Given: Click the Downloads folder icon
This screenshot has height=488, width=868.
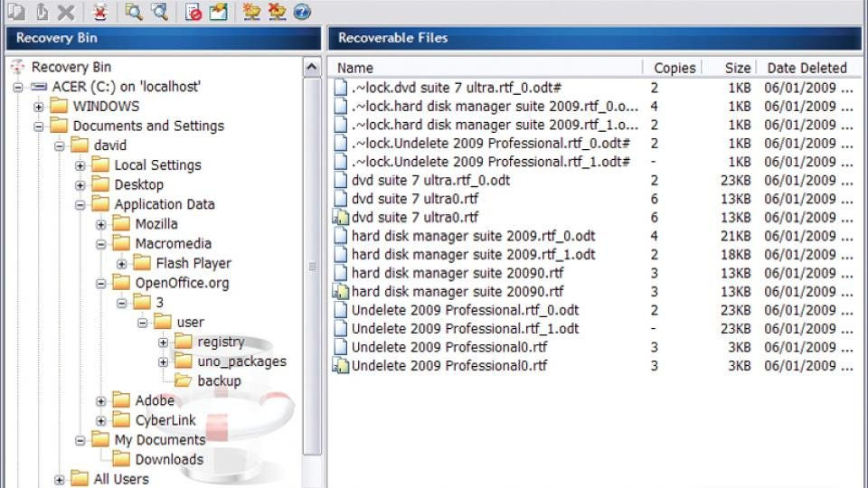Looking at the screenshot, I should (x=121, y=459).
